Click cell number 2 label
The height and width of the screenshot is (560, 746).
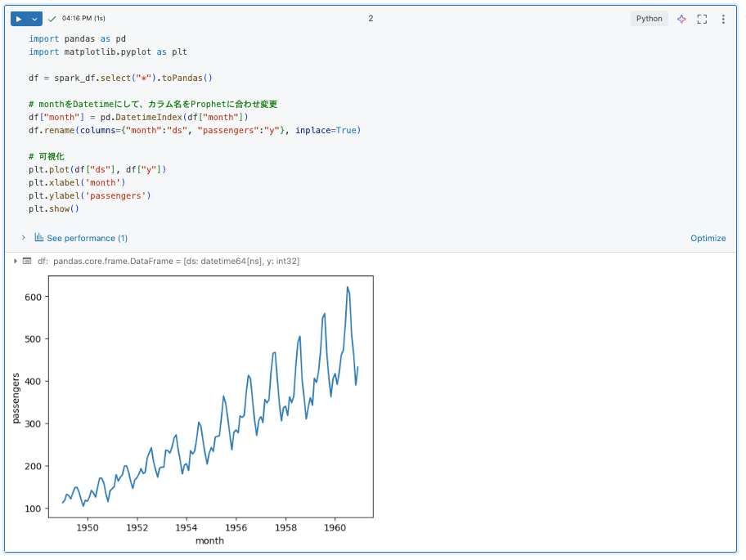pos(371,19)
